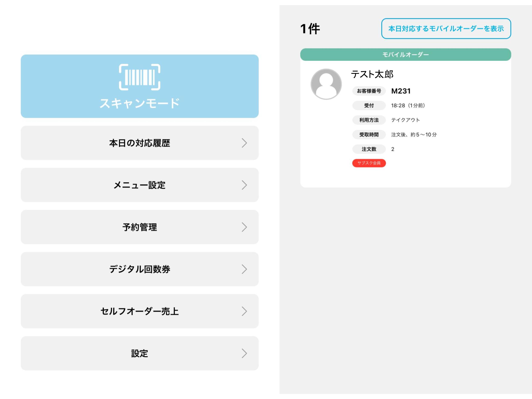Expand chevron next to 本日の対応履歴
Image resolution: width=532 pixels, height=399 pixels.
pyautogui.click(x=244, y=143)
